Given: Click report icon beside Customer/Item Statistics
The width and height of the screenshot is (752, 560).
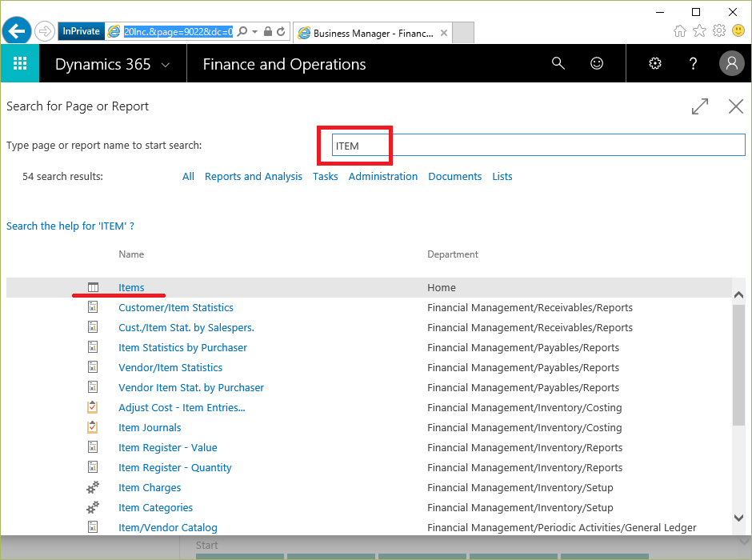Looking at the screenshot, I should coord(93,307).
